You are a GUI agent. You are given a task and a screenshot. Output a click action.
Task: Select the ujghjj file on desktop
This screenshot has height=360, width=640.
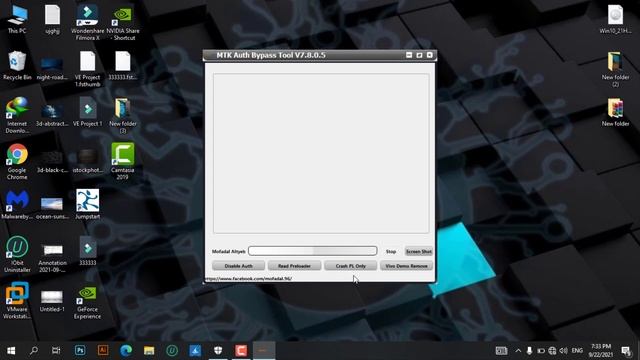[x=52, y=19]
